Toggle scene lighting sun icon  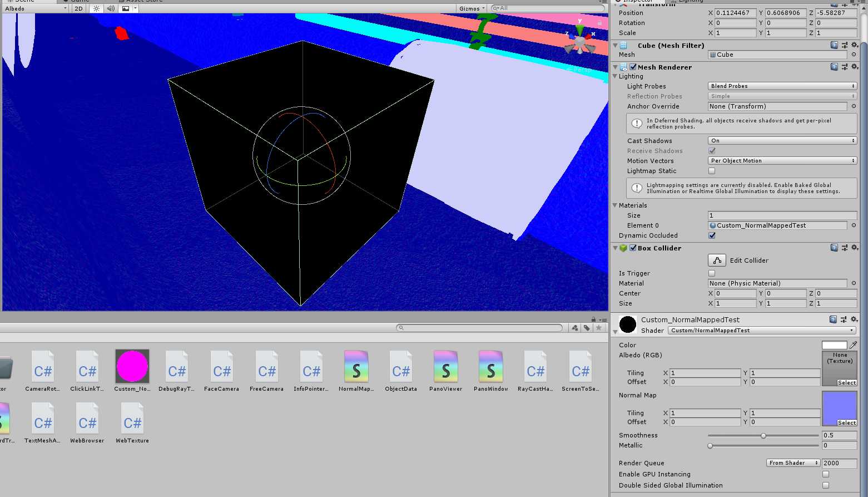coord(97,8)
